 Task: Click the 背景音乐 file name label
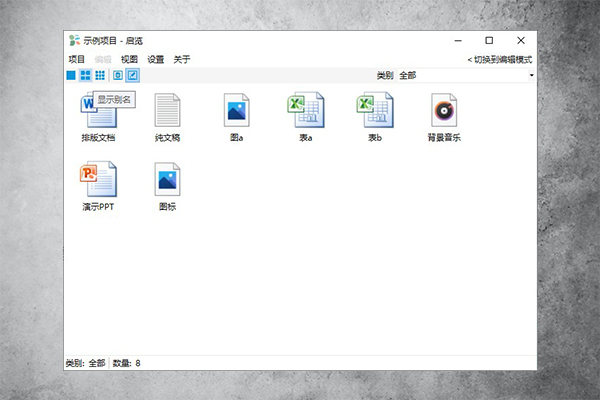tap(444, 138)
